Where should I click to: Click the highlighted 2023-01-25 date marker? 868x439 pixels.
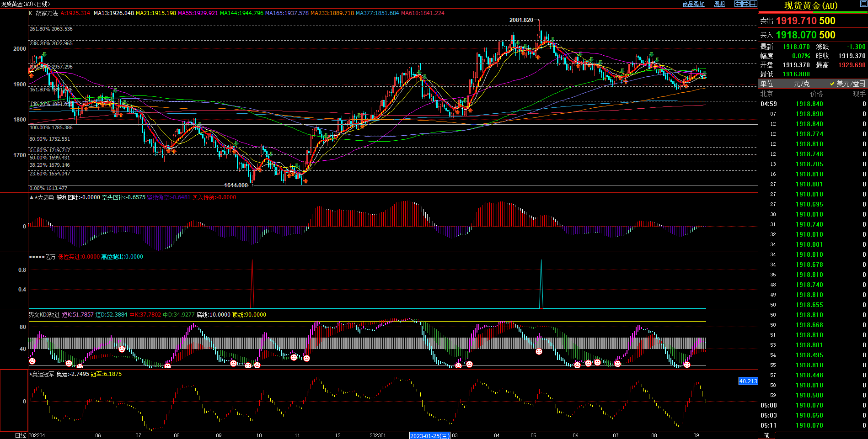(429, 436)
